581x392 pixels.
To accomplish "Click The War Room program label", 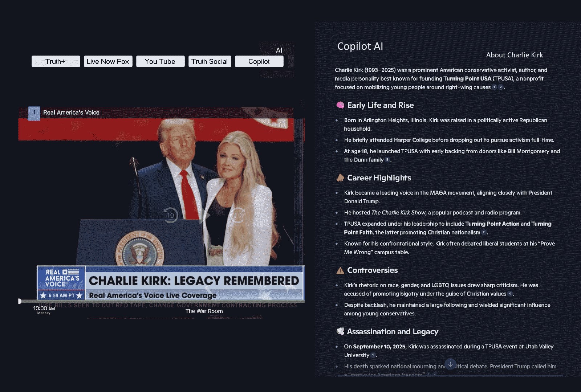I will 204,311.
